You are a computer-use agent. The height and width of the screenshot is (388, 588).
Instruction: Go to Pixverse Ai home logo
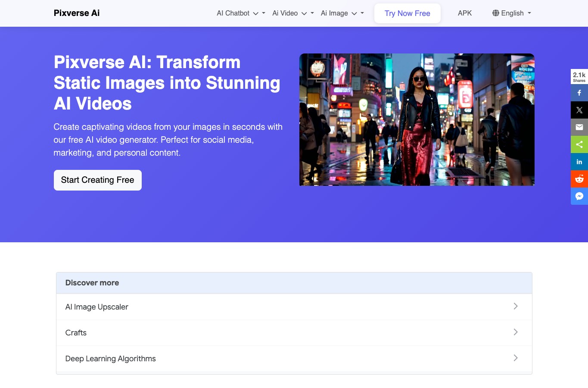(77, 13)
